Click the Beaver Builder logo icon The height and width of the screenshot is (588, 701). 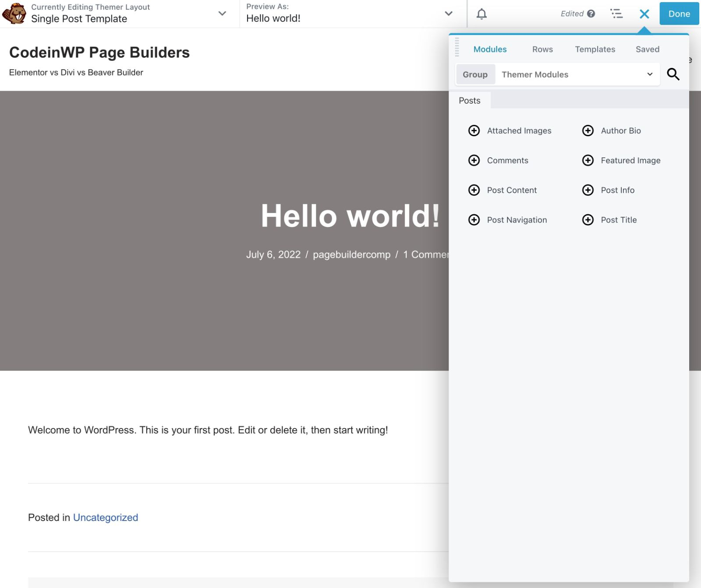(14, 14)
